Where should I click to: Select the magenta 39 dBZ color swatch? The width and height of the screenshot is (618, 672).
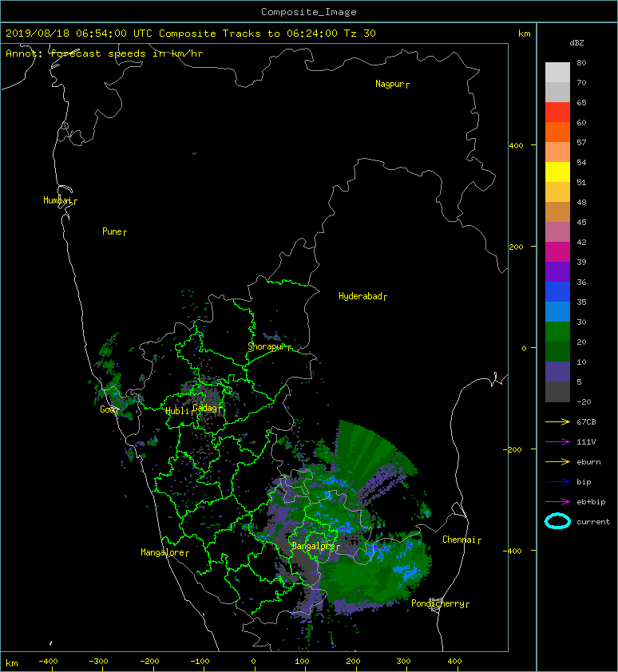point(557,251)
